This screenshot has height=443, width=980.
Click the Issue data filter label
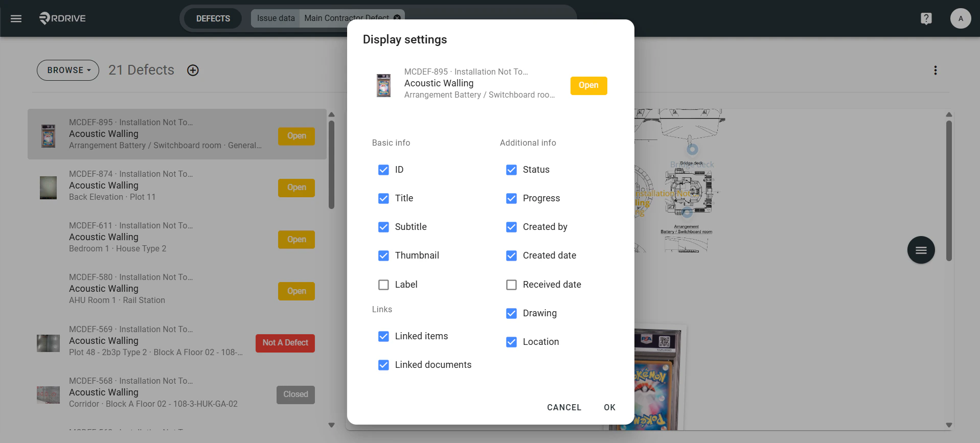tap(276, 18)
